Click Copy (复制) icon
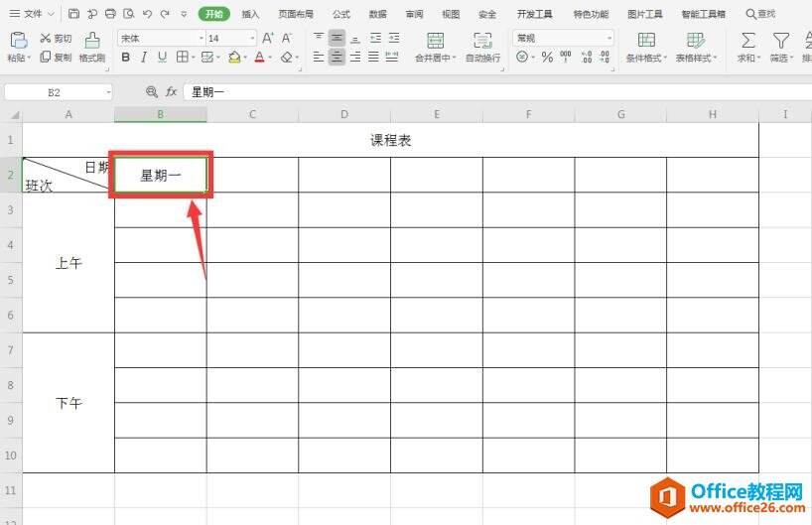The height and width of the screenshot is (525, 812). pos(46,57)
